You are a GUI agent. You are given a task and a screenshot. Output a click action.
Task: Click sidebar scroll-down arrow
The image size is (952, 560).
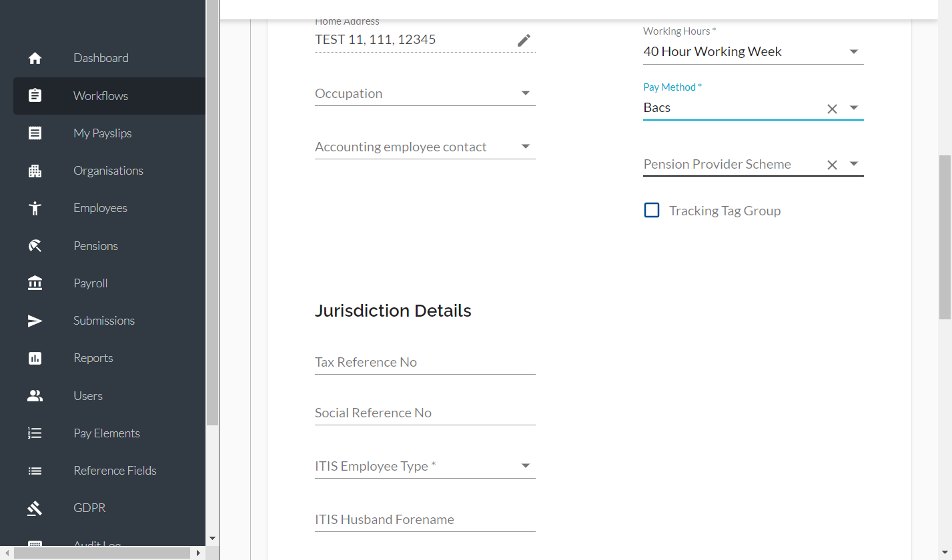[212, 538]
